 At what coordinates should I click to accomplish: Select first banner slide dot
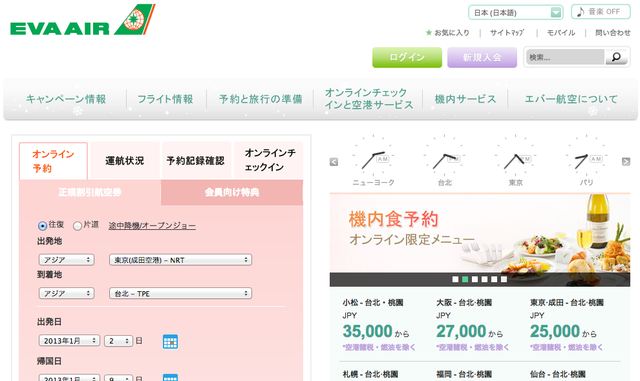tap(455, 279)
